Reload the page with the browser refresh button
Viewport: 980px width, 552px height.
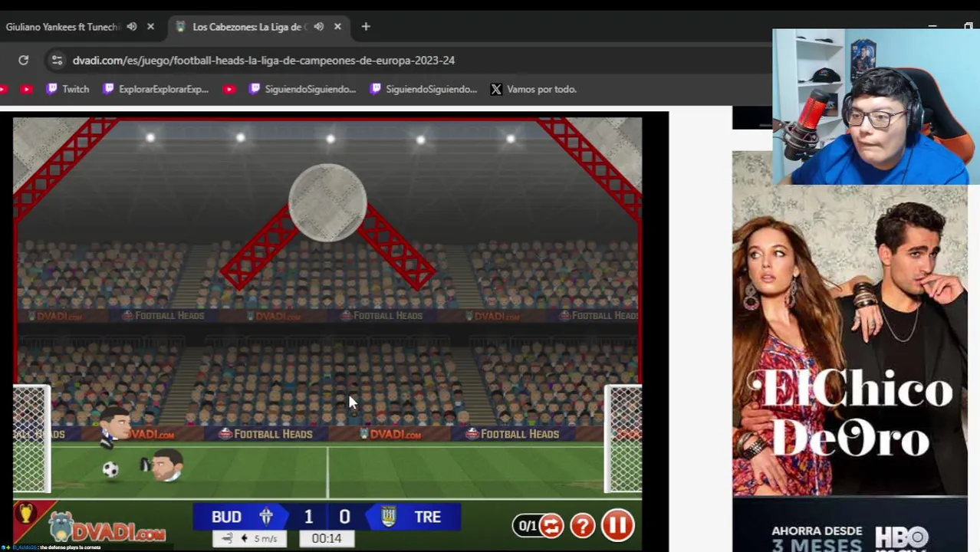(x=24, y=60)
